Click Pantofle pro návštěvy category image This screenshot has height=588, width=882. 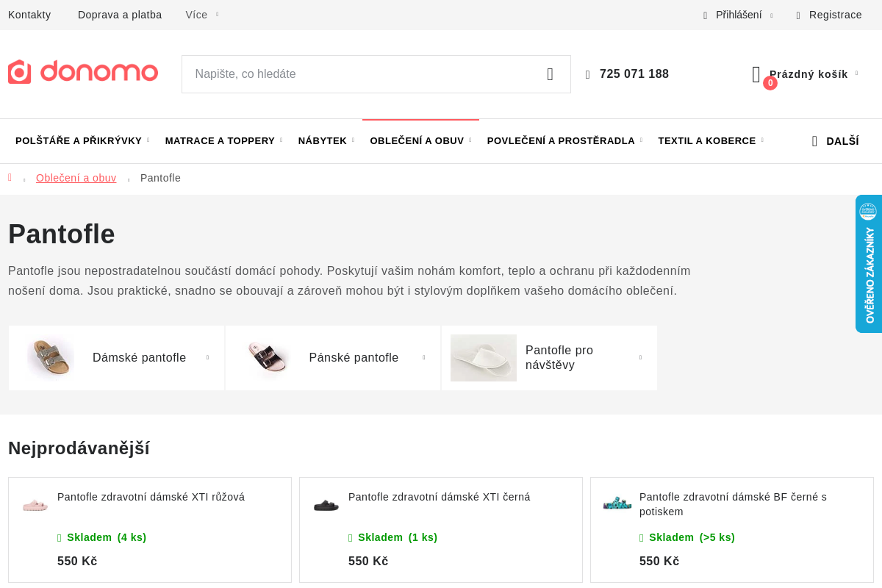(484, 358)
